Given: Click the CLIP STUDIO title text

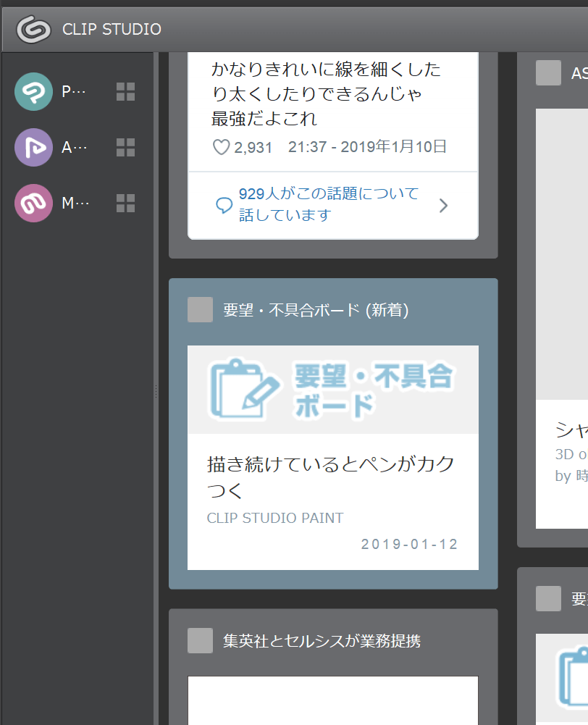Looking at the screenshot, I should pos(112,29).
